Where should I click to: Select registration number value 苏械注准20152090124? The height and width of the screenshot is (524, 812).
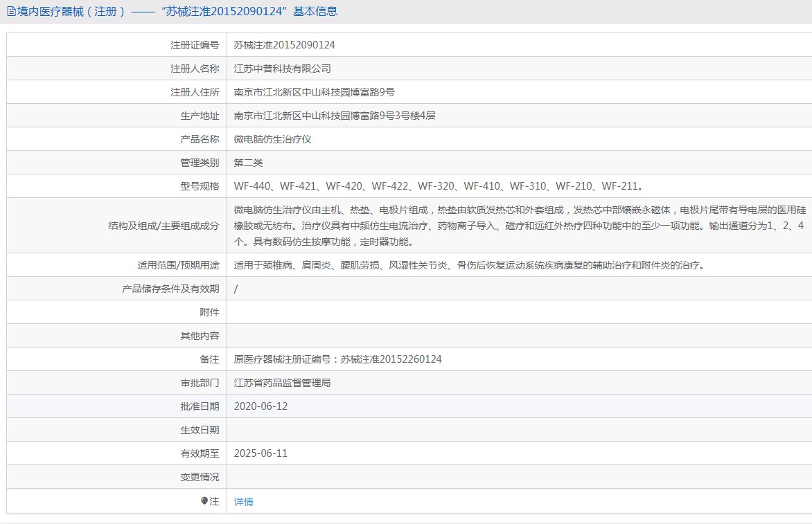tap(284, 45)
